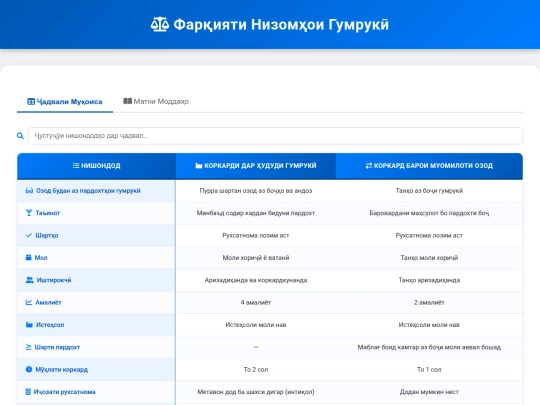The width and height of the screenshot is (540, 405).
Task: Click the book icon of Матни Моддаҳо tab
Action: tap(127, 101)
